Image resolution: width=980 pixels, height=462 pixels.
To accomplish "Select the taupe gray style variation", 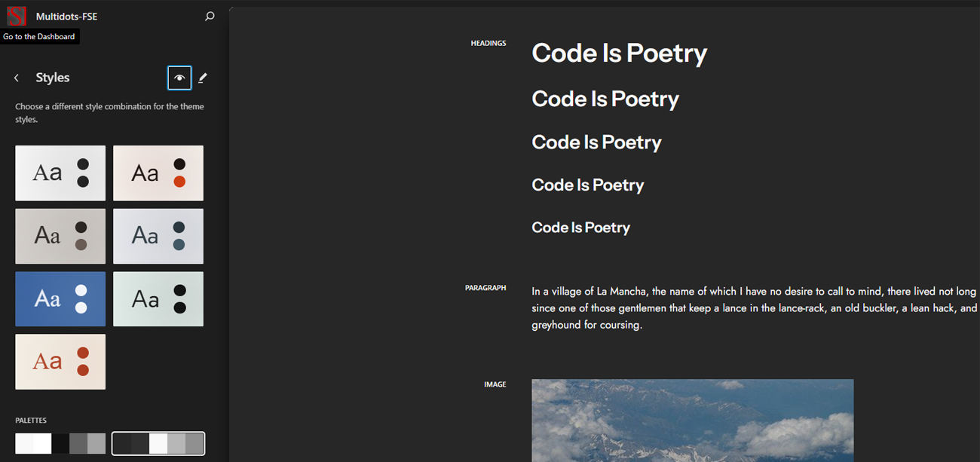I will (60, 236).
